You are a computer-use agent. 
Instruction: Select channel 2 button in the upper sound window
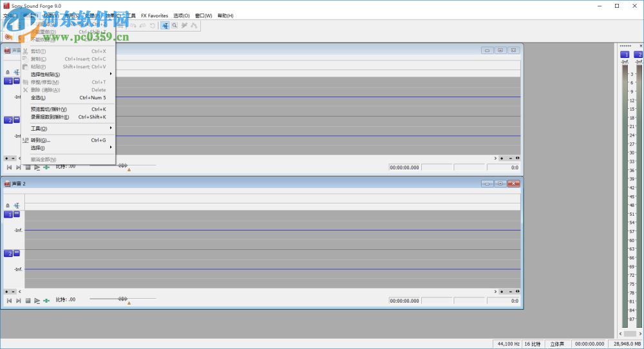tap(8, 120)
